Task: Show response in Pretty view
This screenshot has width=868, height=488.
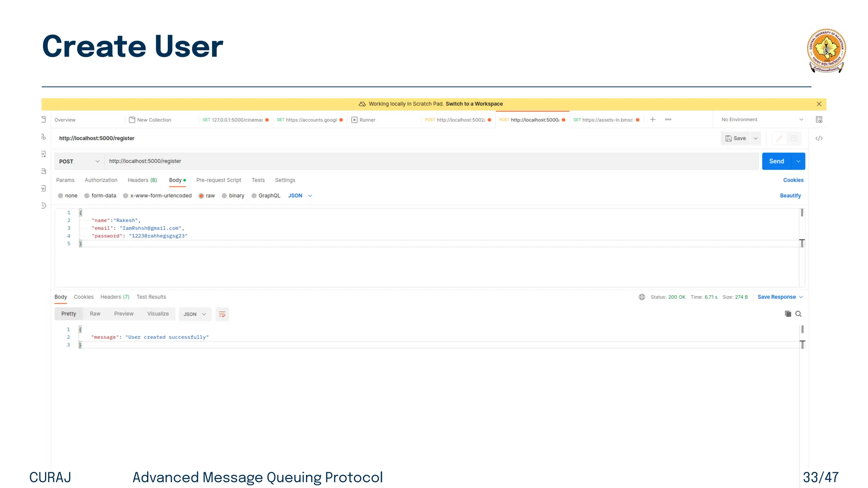Action: pyautogui.click(x=69, y=314)
